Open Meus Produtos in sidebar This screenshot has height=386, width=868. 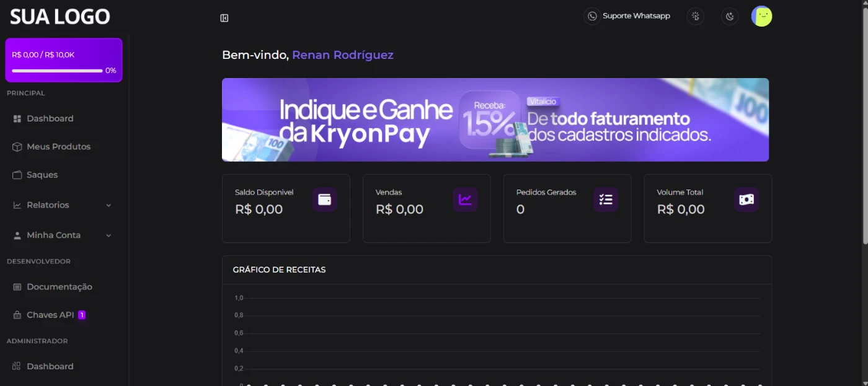(x=58, y=147)
